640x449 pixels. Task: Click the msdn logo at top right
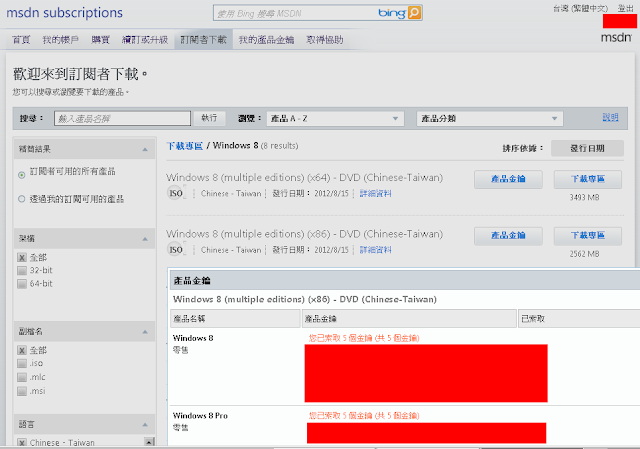coord(616,38)
